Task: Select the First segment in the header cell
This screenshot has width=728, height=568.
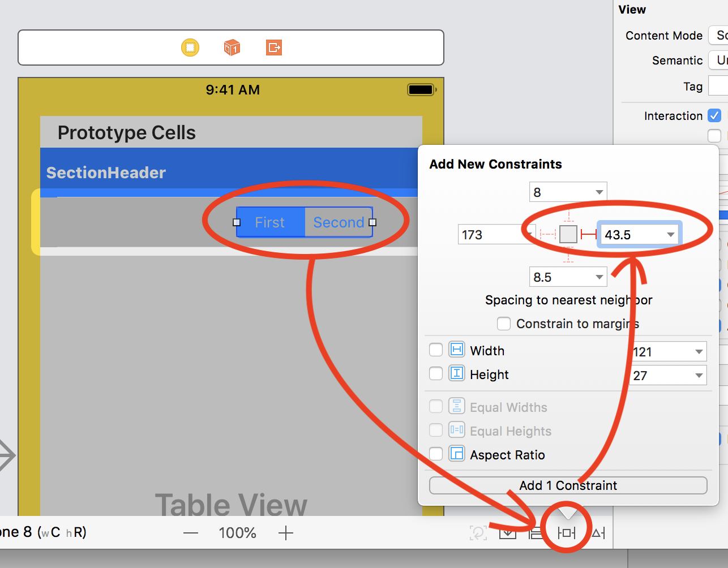Action: point(270,222)
